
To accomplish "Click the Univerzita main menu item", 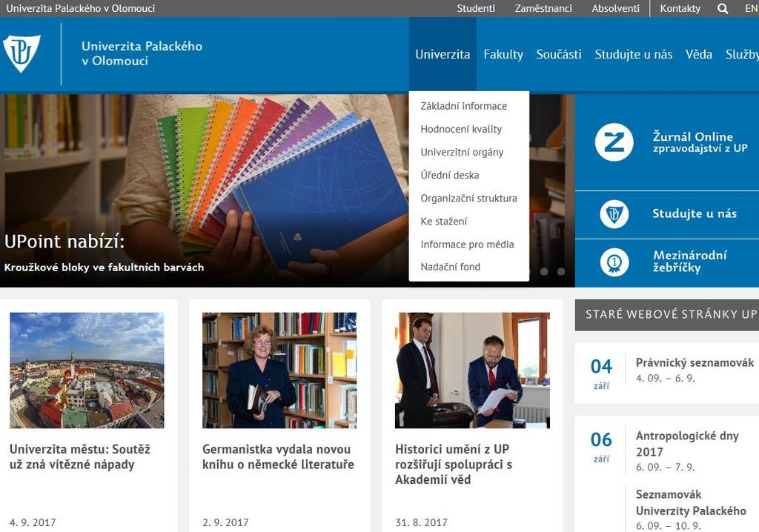I will [443, 54].
